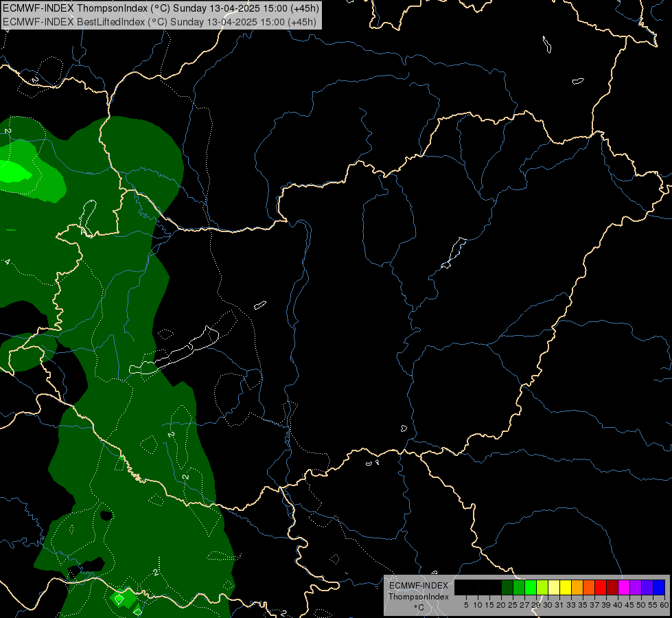Click the legend tick value 35
The width and height of the screenshot is (672, 618).
click(x=583, y=605)
